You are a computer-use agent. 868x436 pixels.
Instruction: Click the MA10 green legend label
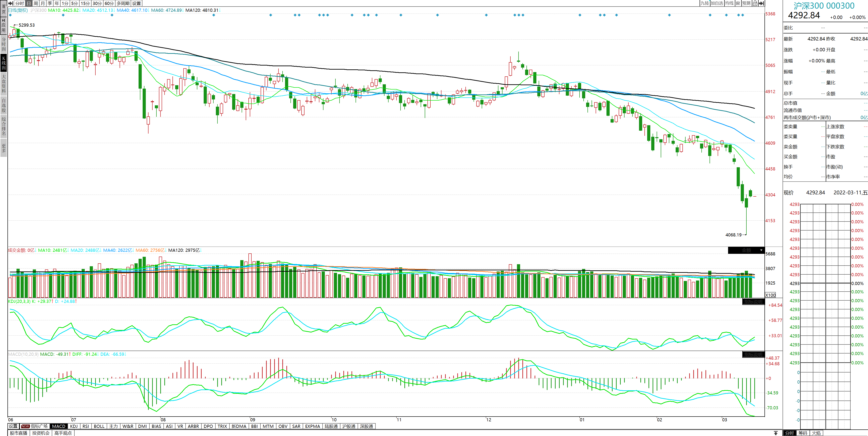click(x=63, y=10)
